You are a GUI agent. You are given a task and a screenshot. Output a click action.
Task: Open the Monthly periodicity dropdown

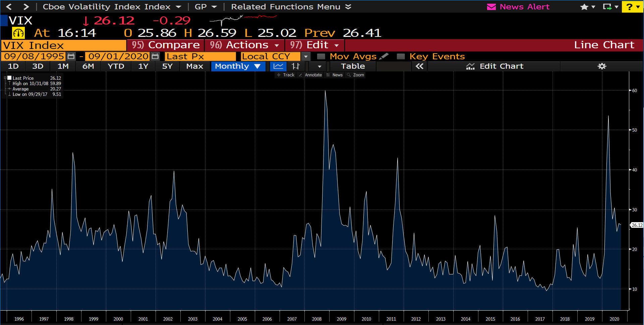[x=238, y=66]
